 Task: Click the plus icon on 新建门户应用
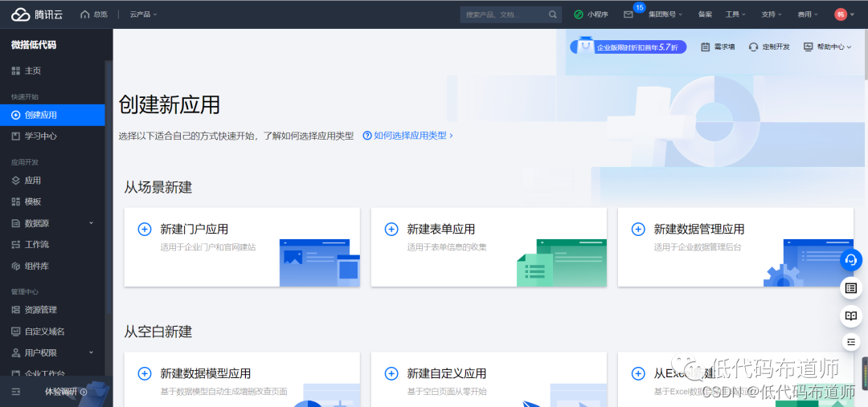point(145,229)
